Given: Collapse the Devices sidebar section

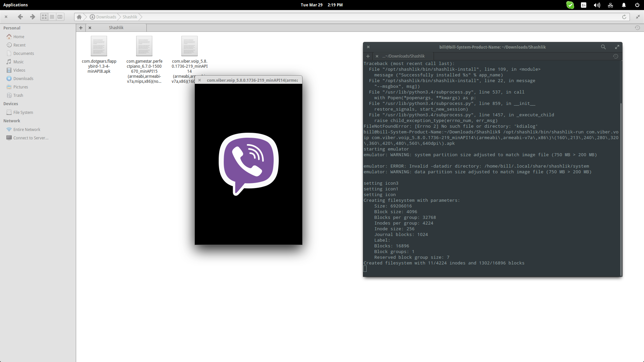Looking at the screenshot, I should (11, 104).
